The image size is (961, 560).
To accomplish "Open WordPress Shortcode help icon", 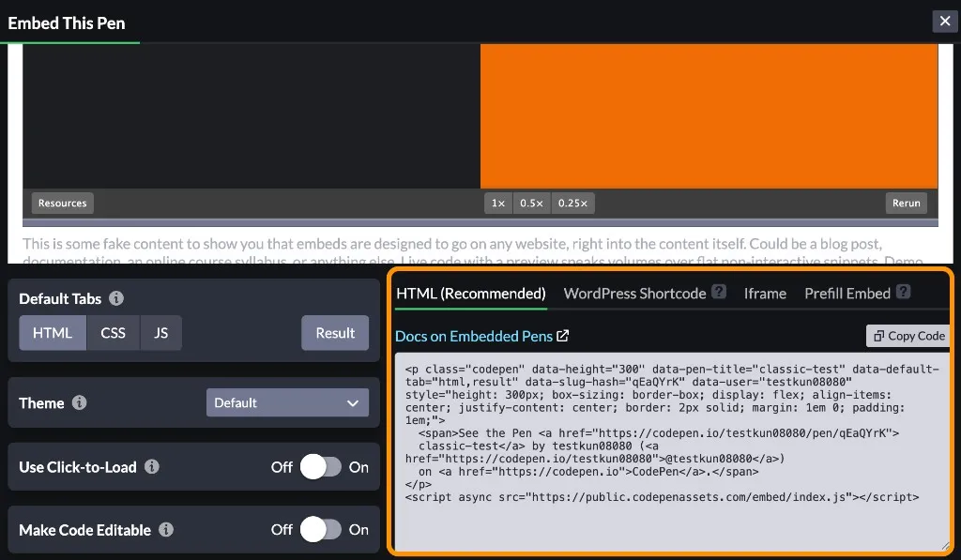I will [719, 292].
